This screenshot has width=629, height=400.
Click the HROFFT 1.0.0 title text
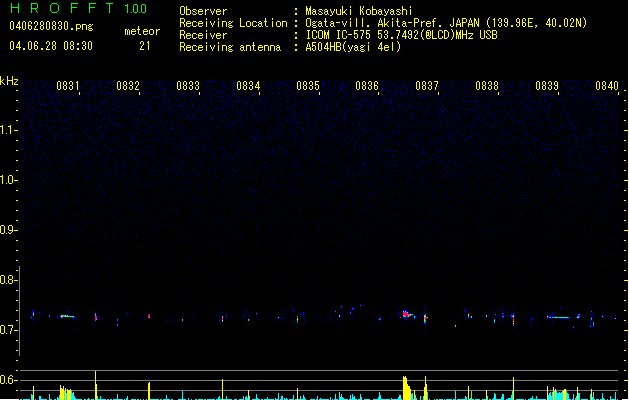78,8
